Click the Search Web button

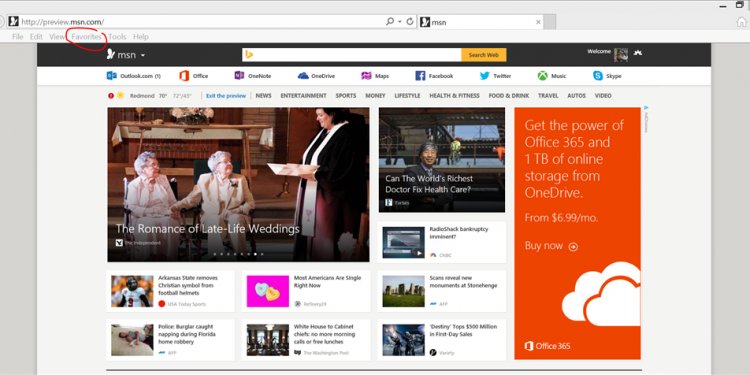pyautogui.click(x=484, y=55)
